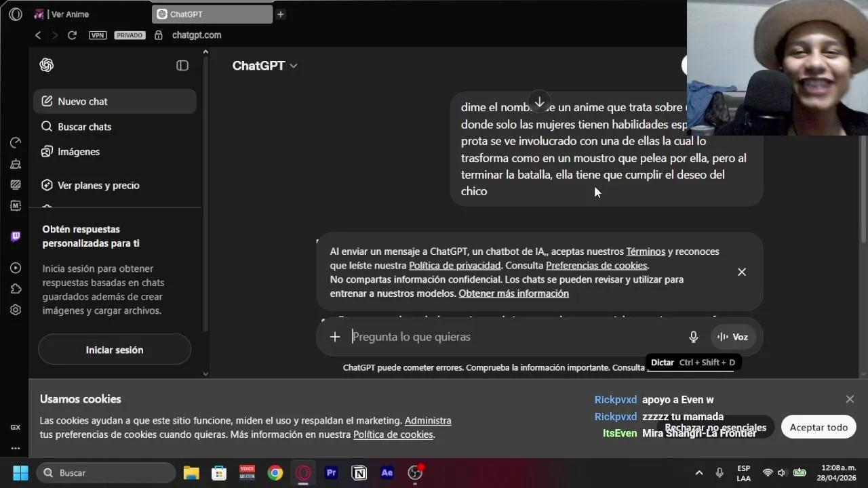Switch to the ChatGPT tab
The image size is (868, 488).
coord(213,14)
